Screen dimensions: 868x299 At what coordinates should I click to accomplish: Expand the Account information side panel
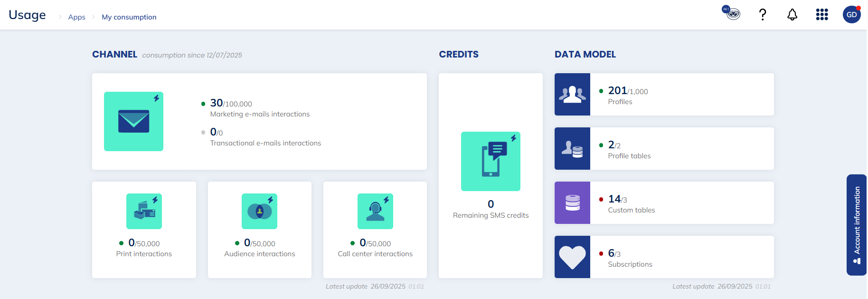pyautogui.click(x=857, y=224)
